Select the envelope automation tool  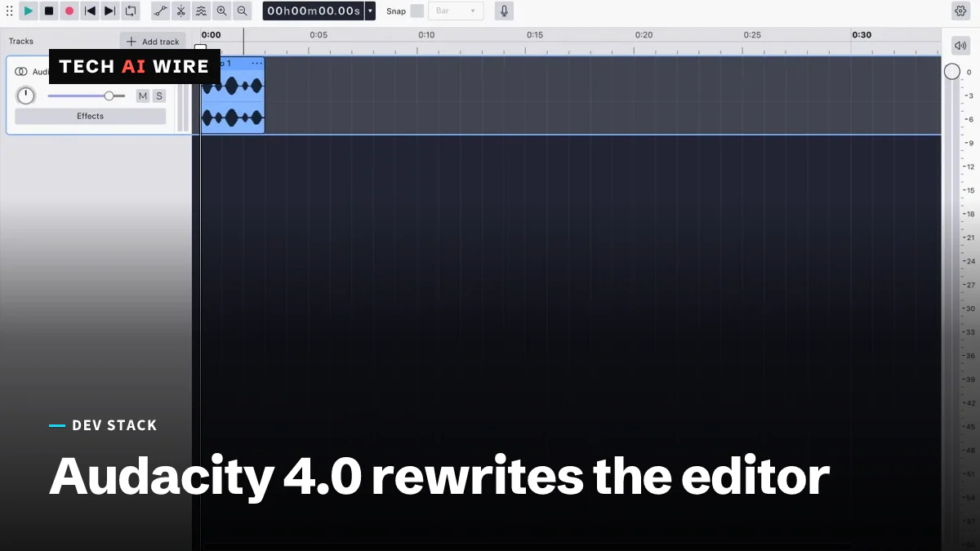pyautogui.click(x=161, y=11)
